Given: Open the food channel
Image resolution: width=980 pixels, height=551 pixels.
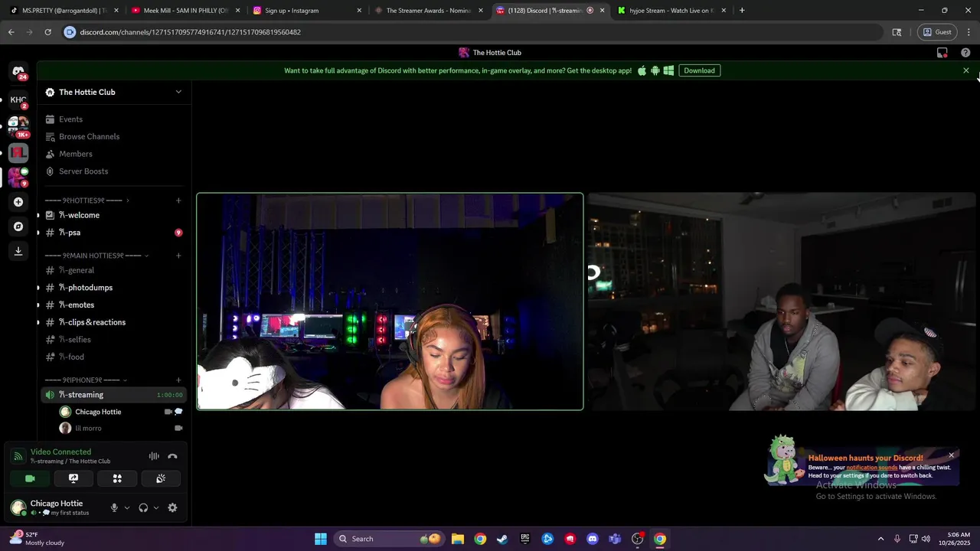Looking at the screenshot, I should point(113,357).
